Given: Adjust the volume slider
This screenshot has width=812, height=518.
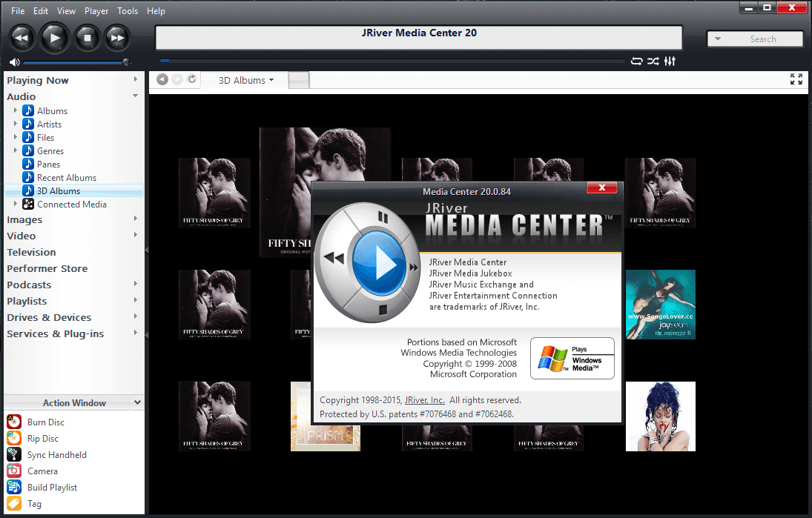Looking at the screenshot, I should [76, 62].
